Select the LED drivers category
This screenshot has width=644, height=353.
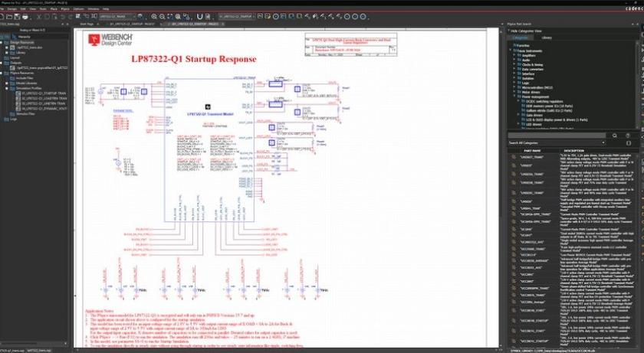pos(534,124)
